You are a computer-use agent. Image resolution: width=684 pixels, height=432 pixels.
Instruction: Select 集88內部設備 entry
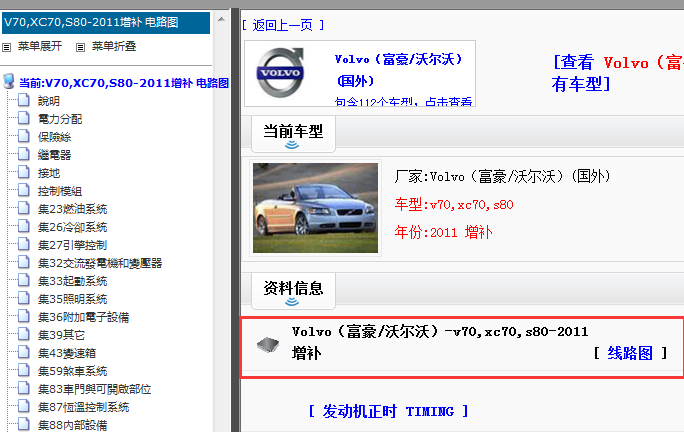pos(72,425)
